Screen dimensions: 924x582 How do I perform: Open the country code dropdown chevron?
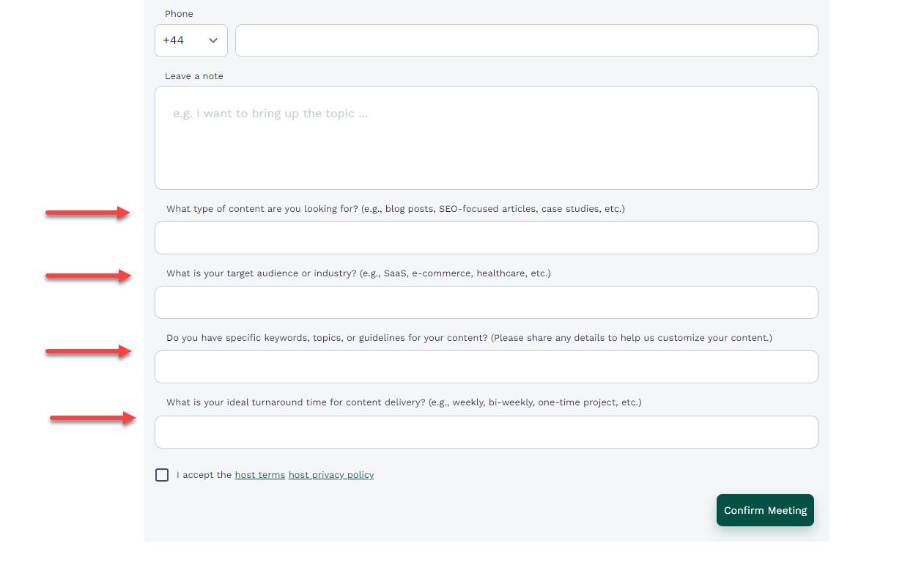[x=213, y=40]
